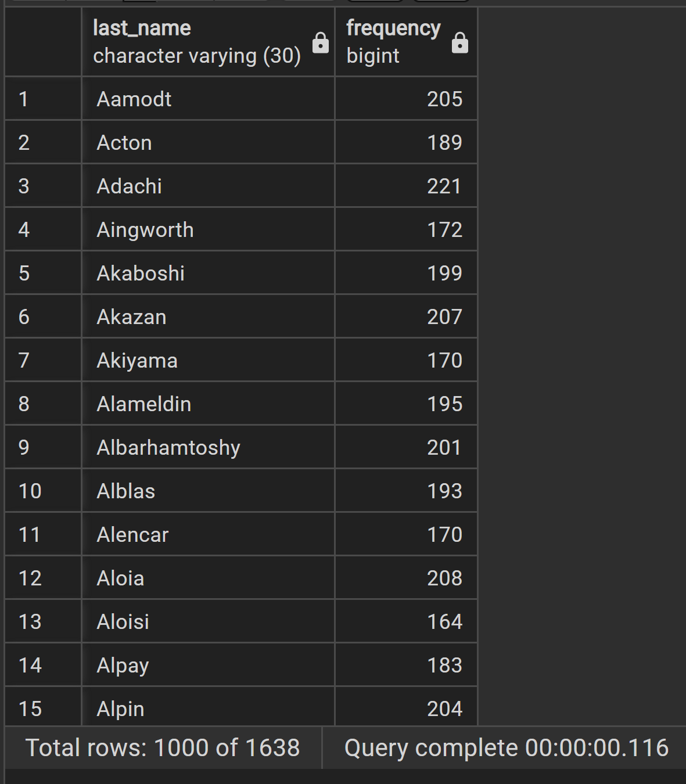The width and height of the screenshot is (686, 784).
Task: Select row number 15
Action: point(43,707)
